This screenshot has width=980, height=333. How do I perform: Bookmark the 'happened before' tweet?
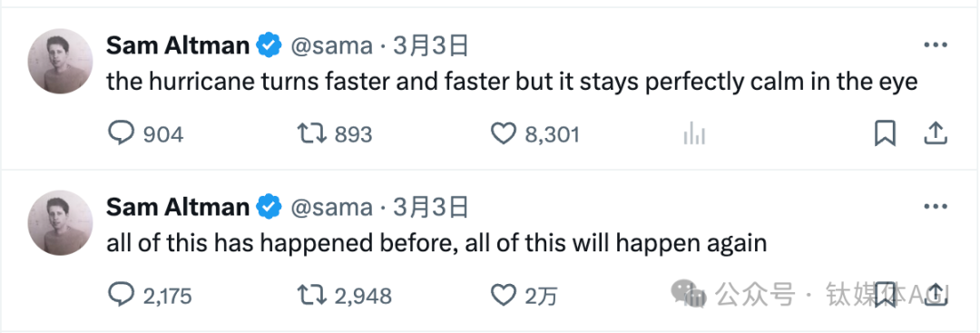(885, 294)
